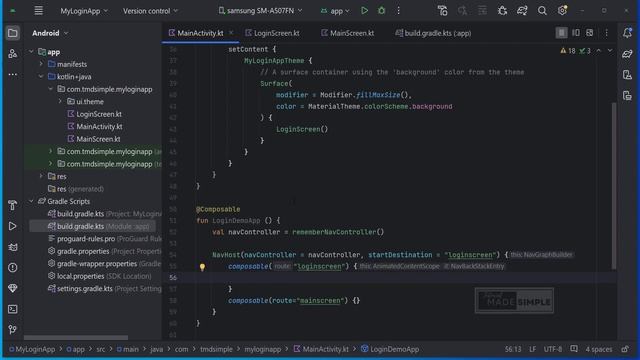Change the 4 spaces indent setting
Screen dimensions: 640x360
[599, 349]
